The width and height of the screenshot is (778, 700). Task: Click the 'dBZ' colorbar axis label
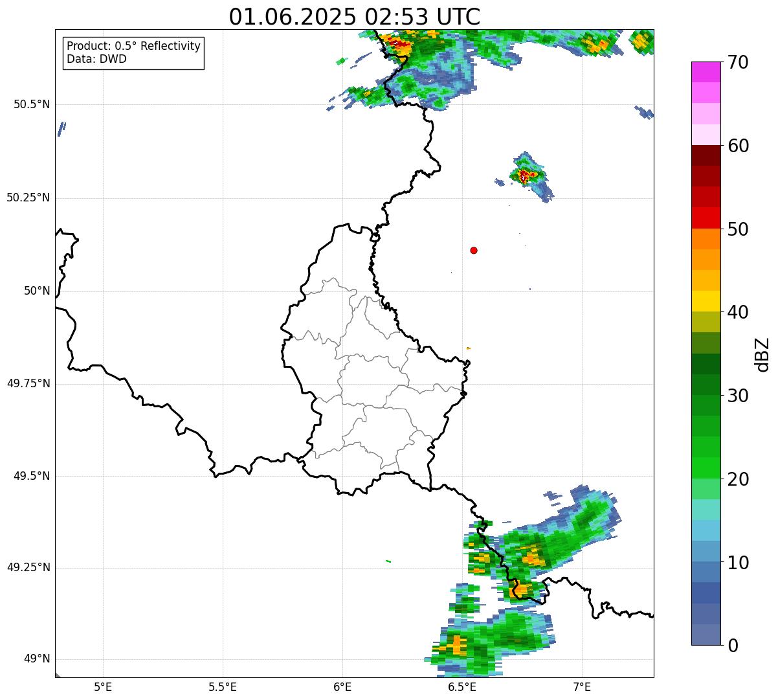pos(763,354)
